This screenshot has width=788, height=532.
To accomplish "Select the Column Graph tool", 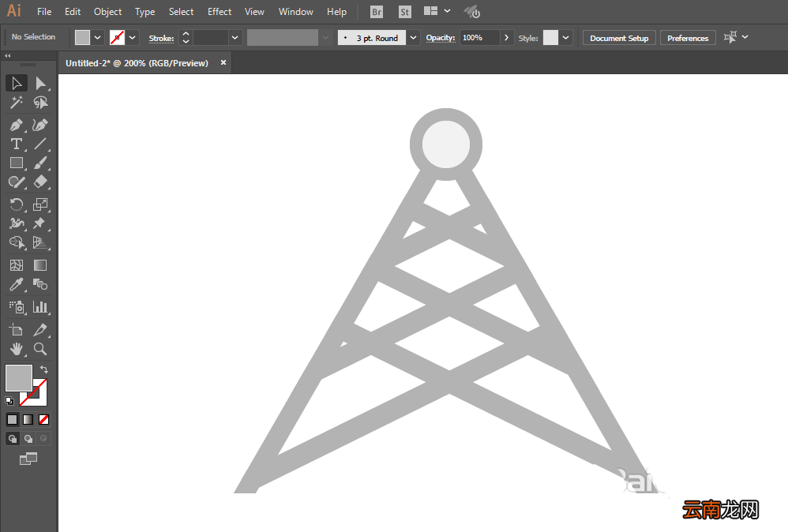I will click(x=40, y=306).
